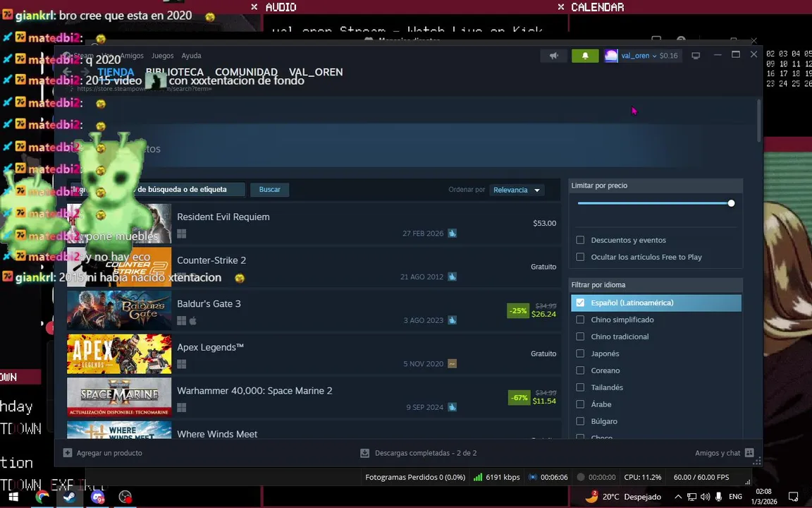Click Apple platform icon under Baldur's Gate 3
This screenshot has height=508, width=812.
pyautogui.click(x=193, y=321)
